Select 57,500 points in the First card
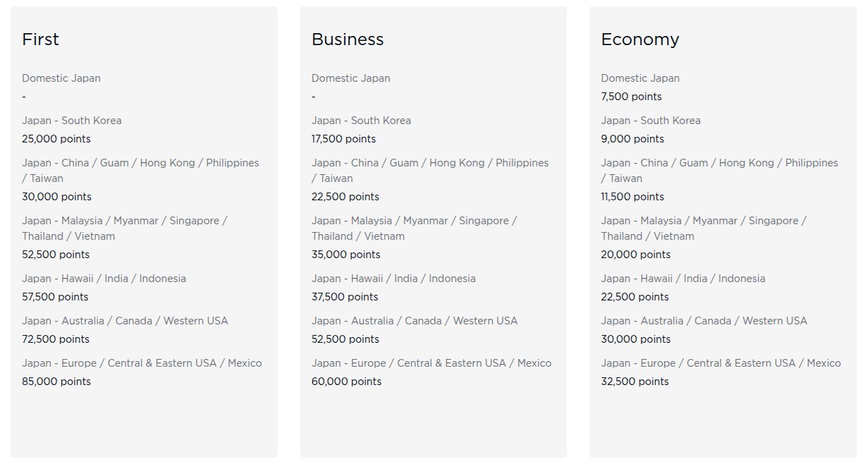This screenshot has width=868, height=469. click(x=55, y=297)
